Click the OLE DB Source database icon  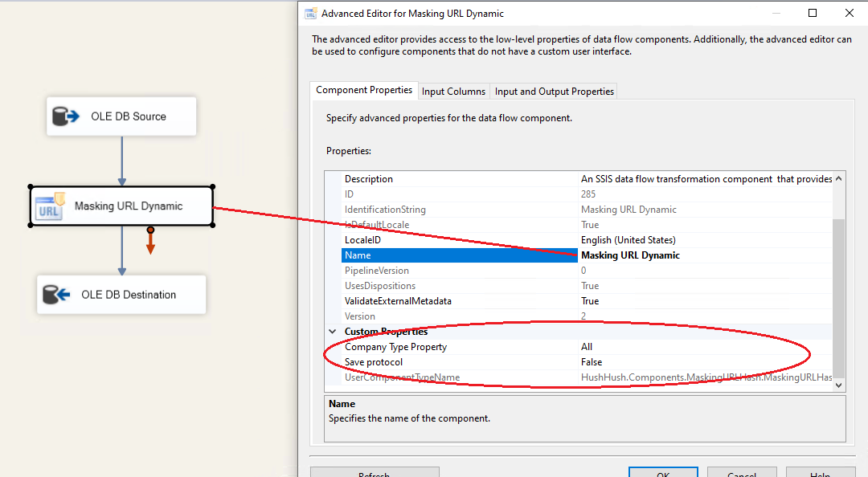coord(66,117)
